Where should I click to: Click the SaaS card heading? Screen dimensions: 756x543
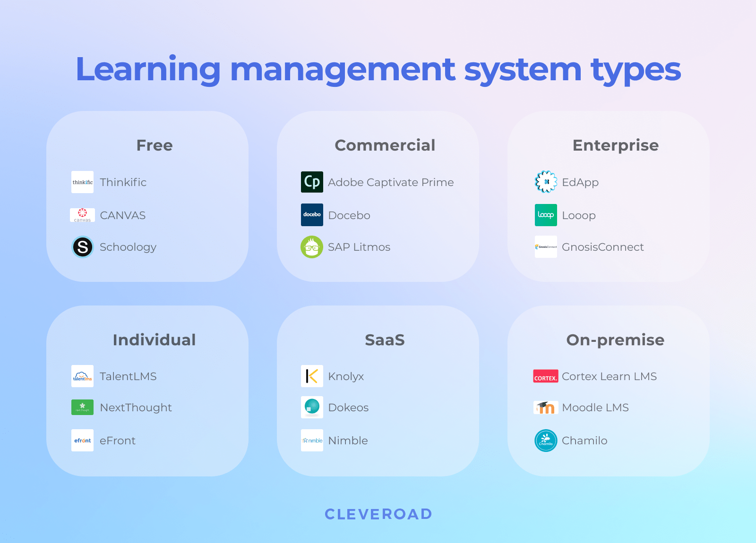click(385, 340)
